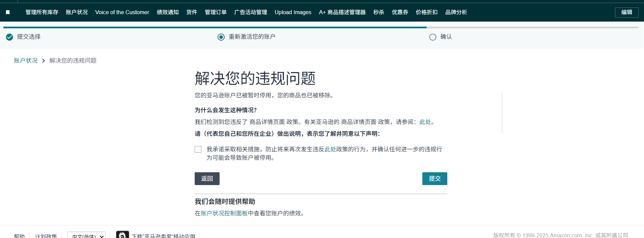The height and width of the screenshot is (238, 644).
Task: Open the 账户状况控制面板 link
Action: coord(224,213)
